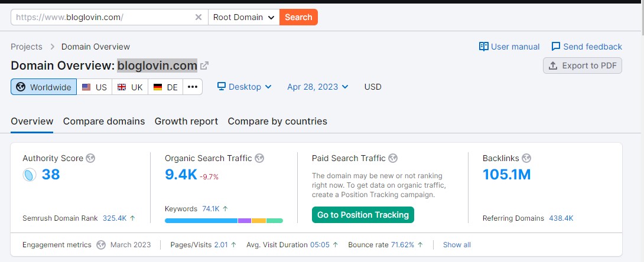The width and height of the screenshot is (644, 262).
Task: Click globe icon next to Authority Score
Action: click(90, 158)
